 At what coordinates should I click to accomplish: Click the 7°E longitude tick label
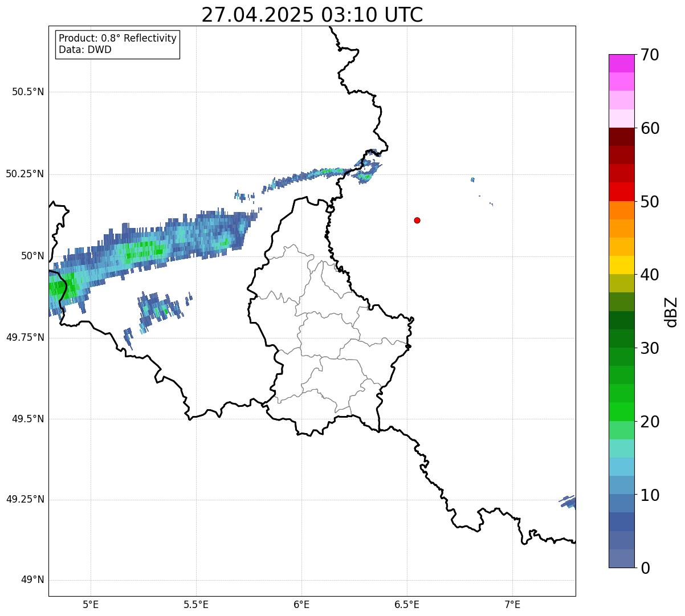(x=512, y=604)
